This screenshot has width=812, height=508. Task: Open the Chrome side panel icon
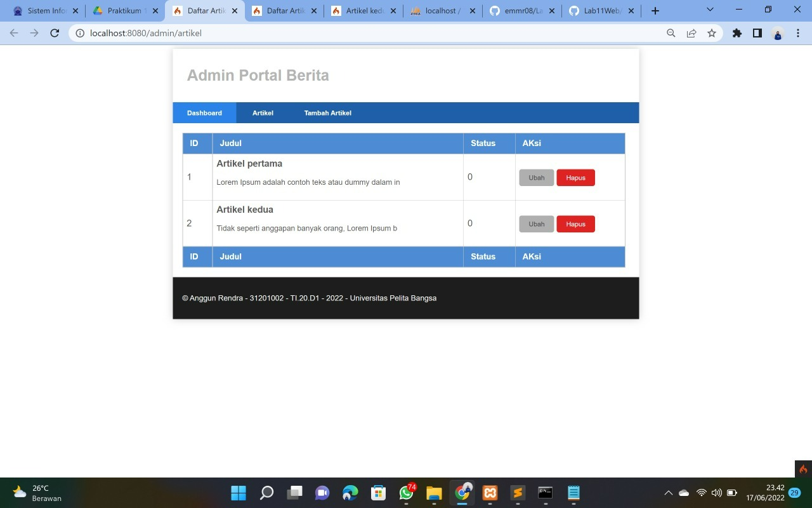tap(756, 33)
